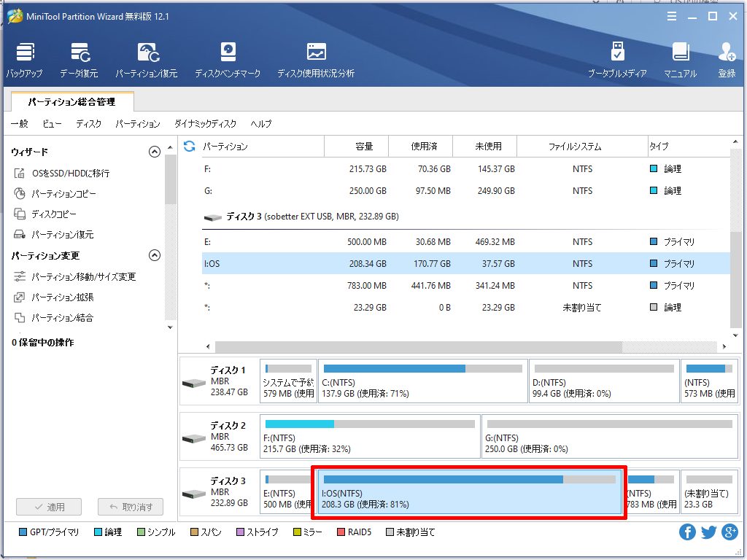Sort by Partition (パーティション) column header
The width and height of the screenshot is (747, 560).
(x=262, y=146)
